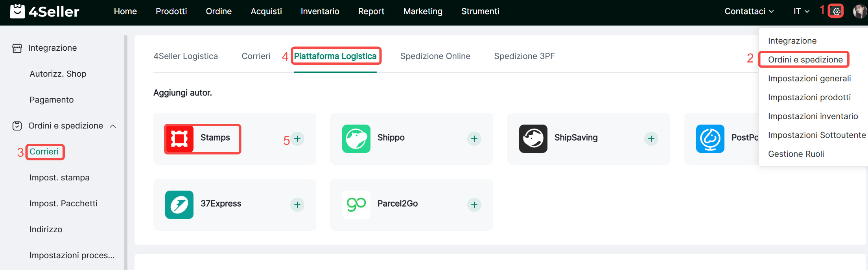Go to Impost. stampa in sidebar
The height and width of the screenshot is (270, 868).
click(x=59, y=178)
